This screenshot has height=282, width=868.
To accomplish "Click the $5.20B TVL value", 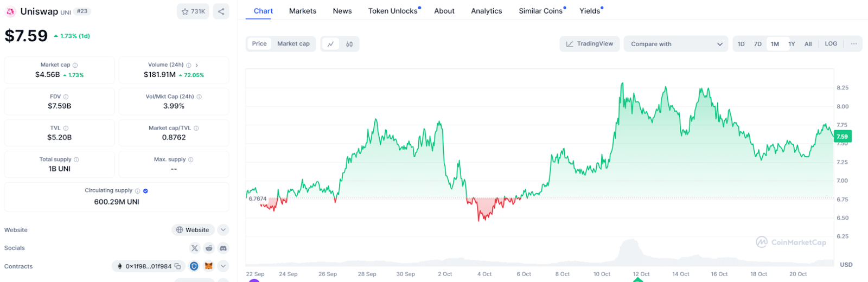I will tap(60, 138).
